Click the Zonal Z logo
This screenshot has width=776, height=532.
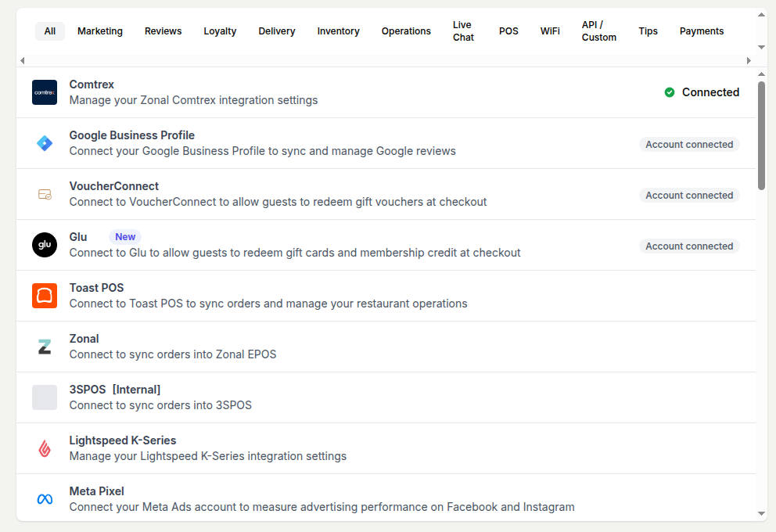(45, 347)
